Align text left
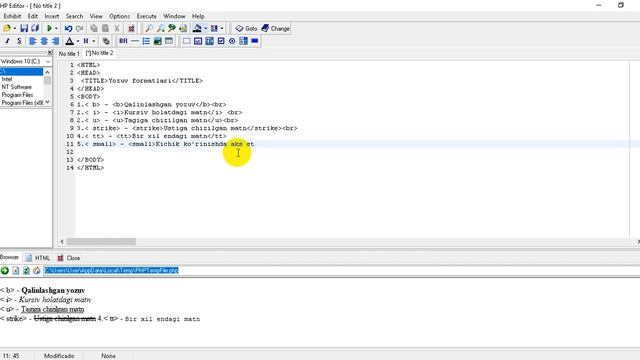The width and height of the screenshot is (640, 360). (x=33, y=41)
